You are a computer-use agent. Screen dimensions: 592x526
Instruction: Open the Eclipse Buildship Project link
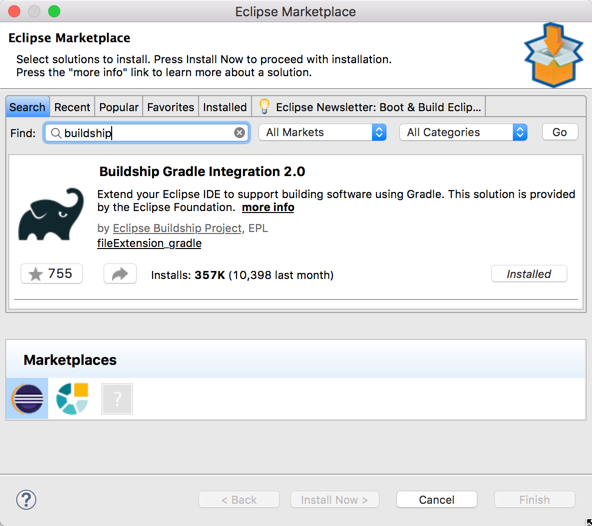pyautogui.click(x=177, y=228)
